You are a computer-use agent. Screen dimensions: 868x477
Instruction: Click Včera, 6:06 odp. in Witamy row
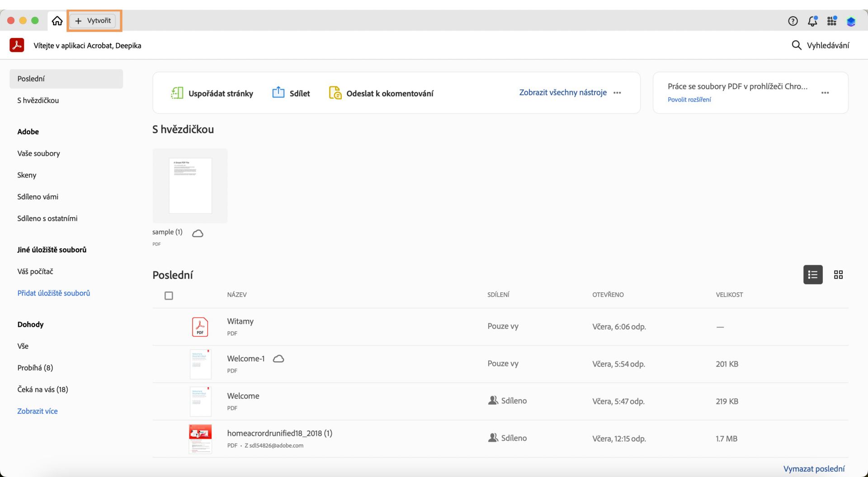(x=619, y=327)
